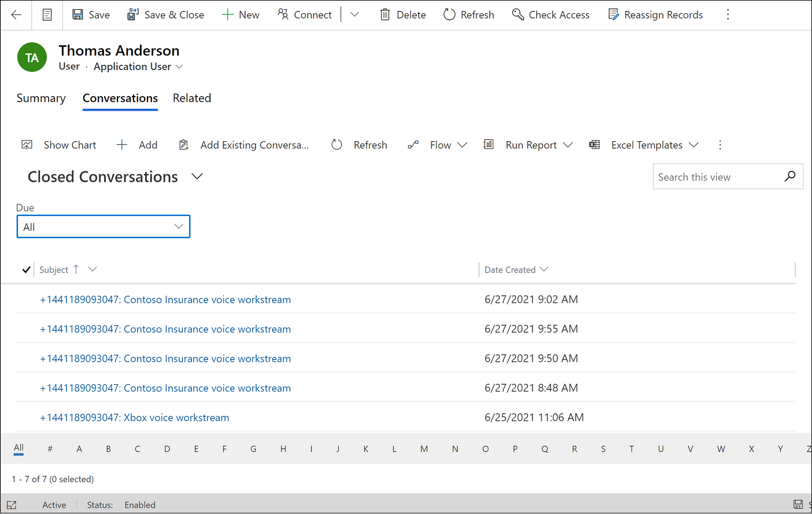Image resolution: width=812 pixels, height=514 pixels.
Task: Select the Delete trash icon
Action: click(x=385, y=14)
